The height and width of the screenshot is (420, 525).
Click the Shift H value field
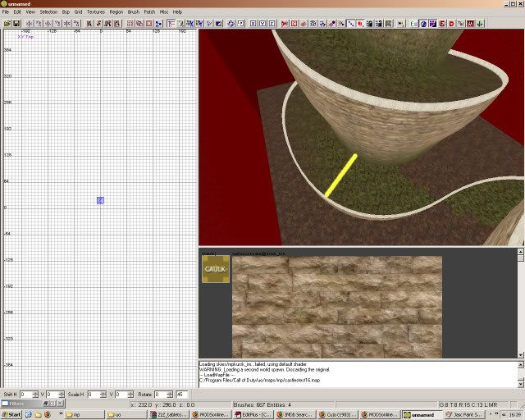point(25,395)
